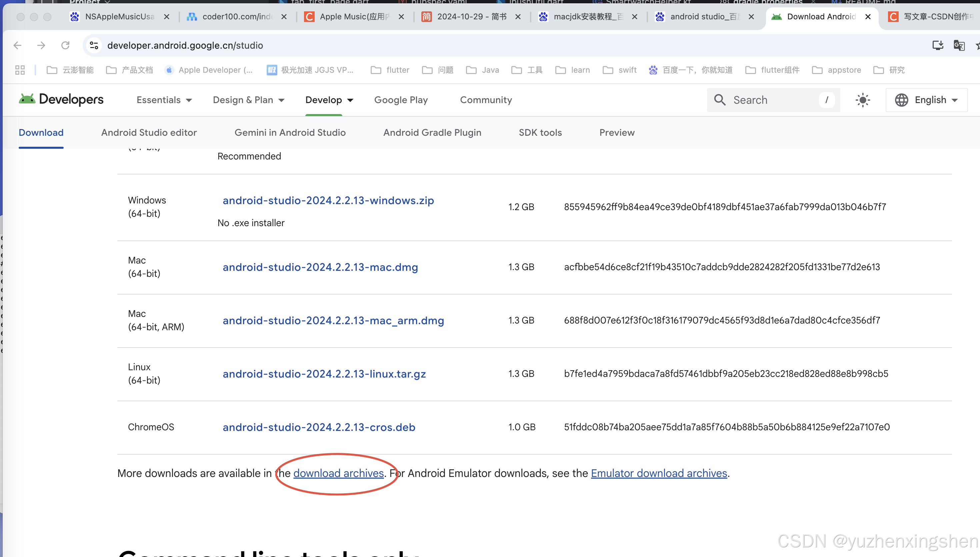The height and width of the screenshot is (557, 980).
Task: Click the globe icon next to English
Action: pos(902,100)
